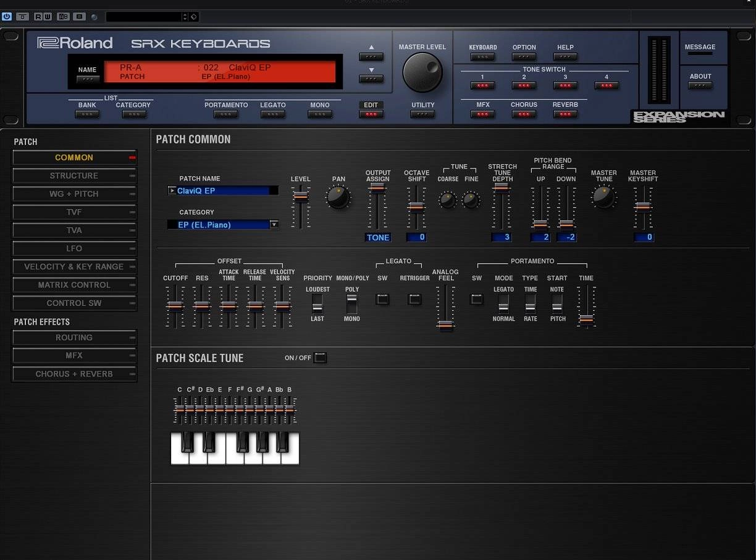Switch to the TVA tab
The image size is (756, 560).
(x=74, y=231)
